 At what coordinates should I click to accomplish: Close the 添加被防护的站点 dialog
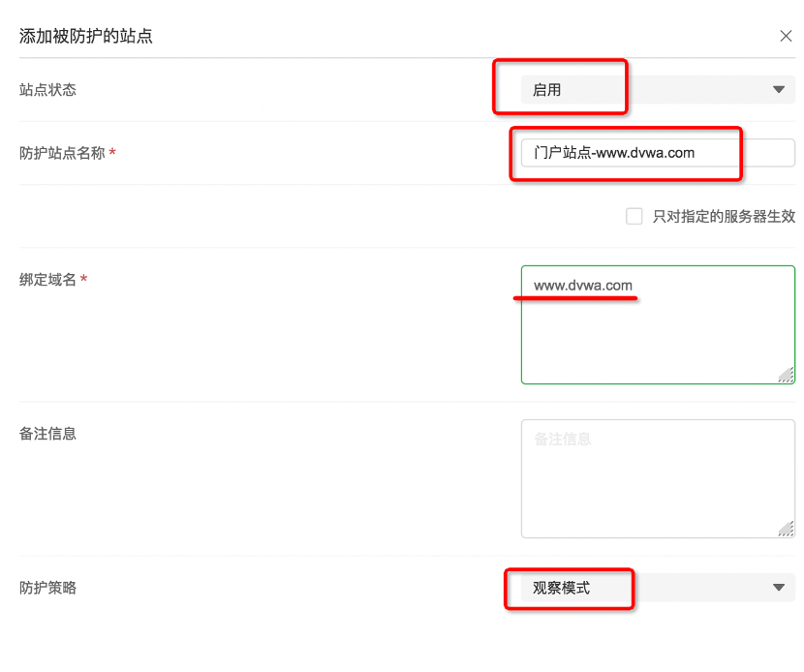(x=786, y=36)
